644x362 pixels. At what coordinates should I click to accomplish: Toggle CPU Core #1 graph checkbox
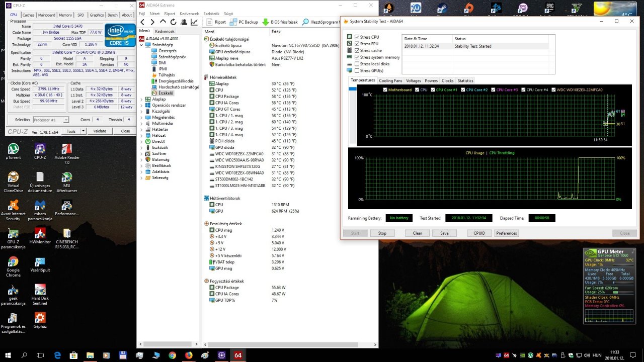click(x=433, y=89)
